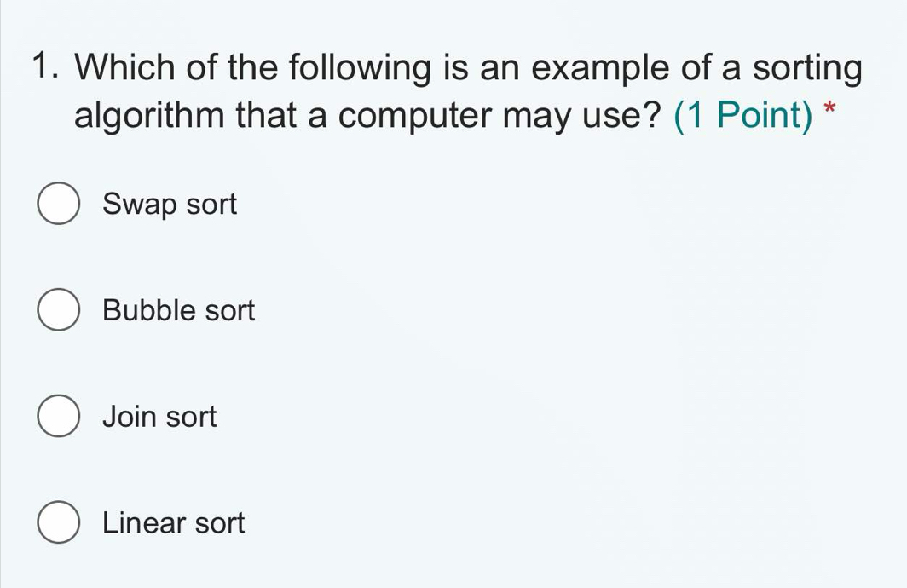Click the Linear sort option label
Screen dimensions: 907x588
[173, 522]
